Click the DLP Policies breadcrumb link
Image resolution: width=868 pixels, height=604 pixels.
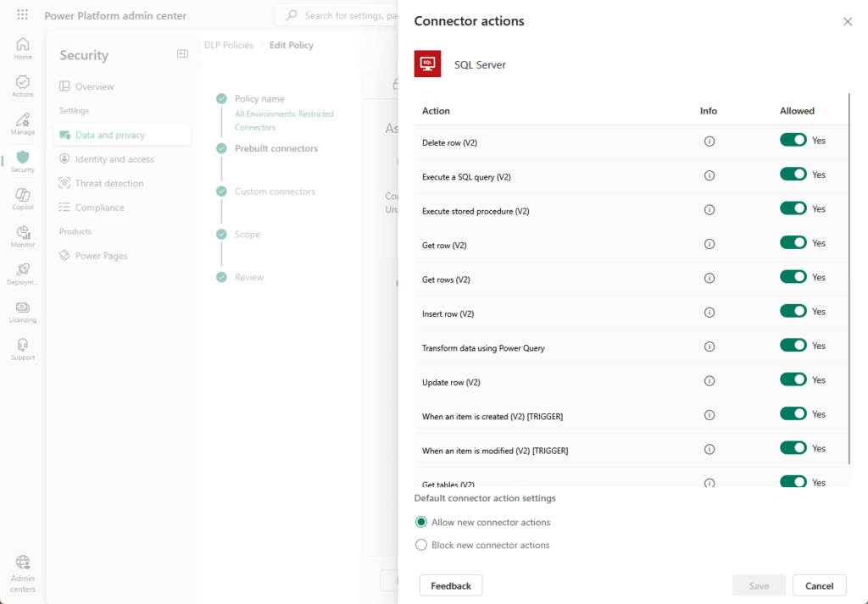(x=229, y=45)
